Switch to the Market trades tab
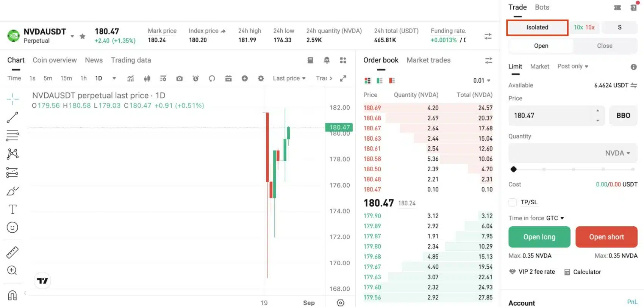This screenshot has height=307, width=644. tap(428, 60)
